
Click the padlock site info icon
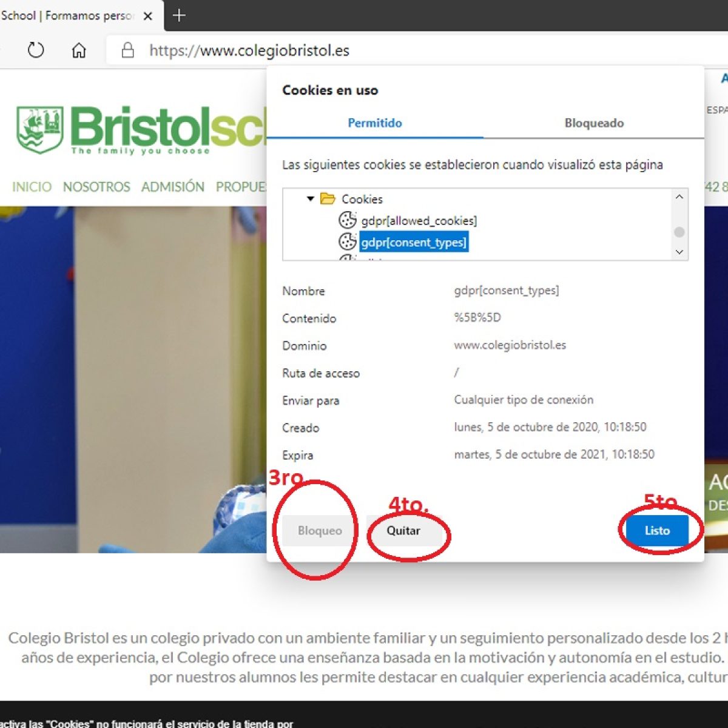coord(127,50)
